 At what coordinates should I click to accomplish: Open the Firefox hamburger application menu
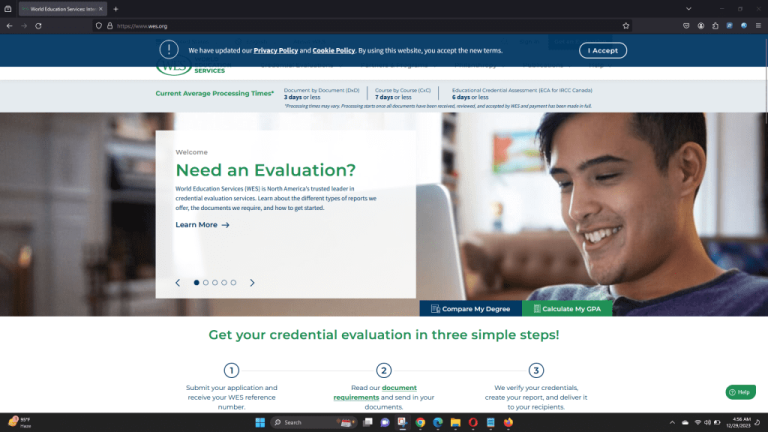[758, 26]
